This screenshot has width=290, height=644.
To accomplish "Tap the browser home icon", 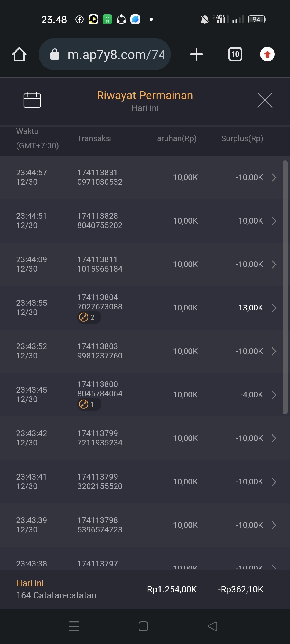I will pos(19,54).
